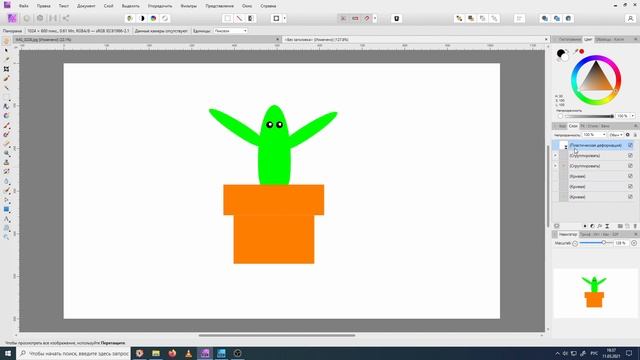Swap to white secondary colour circle
The width and height of the screenshot is (640, 360).
(565, 58)
